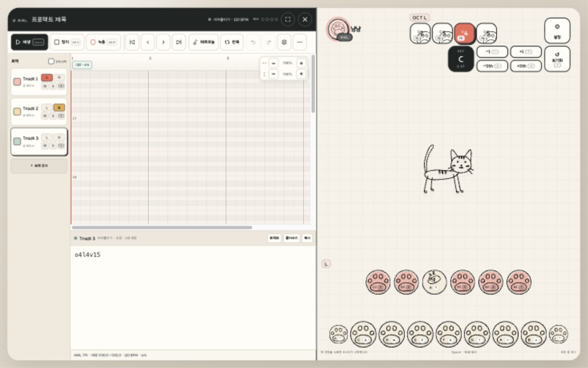Decrease horizontal zoom with minus button
The height and width of the screenshot is (368, 588).
(274, 63)
